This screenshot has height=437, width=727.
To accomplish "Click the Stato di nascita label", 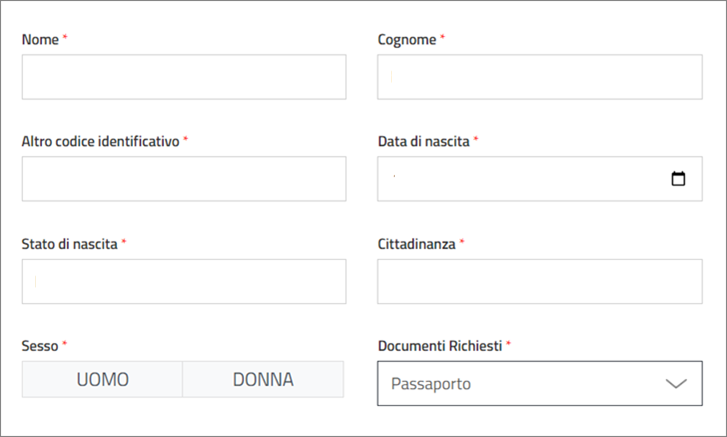I will point(69,244).
